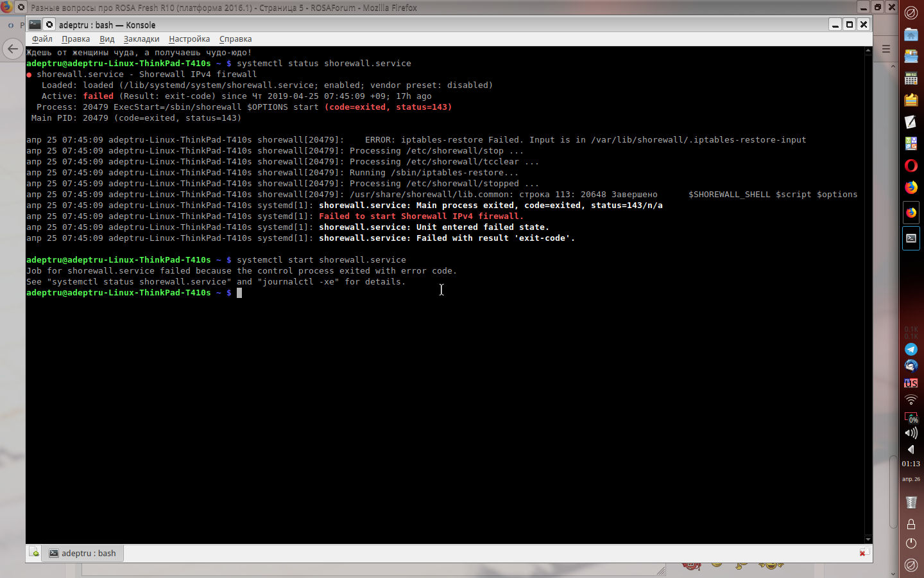
Task: Open the Файл menu in Konsole
Action: [x=42, y=39]
